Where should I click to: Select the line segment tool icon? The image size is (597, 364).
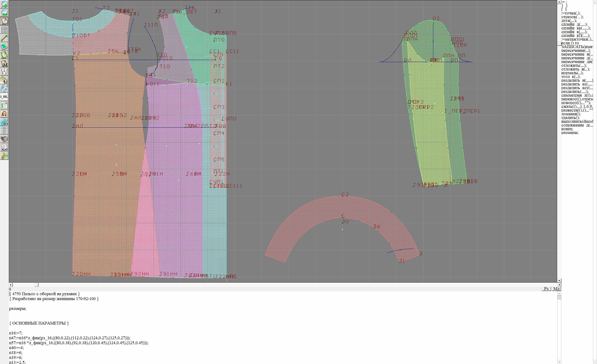[4, 38]
